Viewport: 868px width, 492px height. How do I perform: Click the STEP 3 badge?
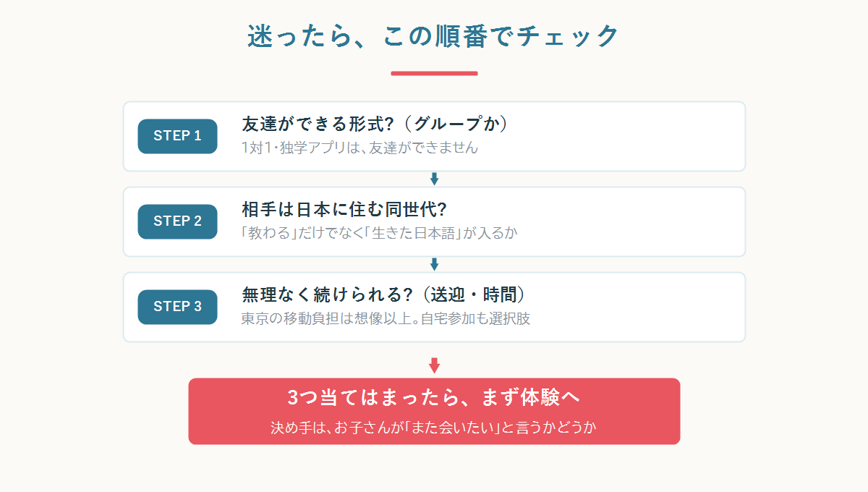[x=177, y=307]
